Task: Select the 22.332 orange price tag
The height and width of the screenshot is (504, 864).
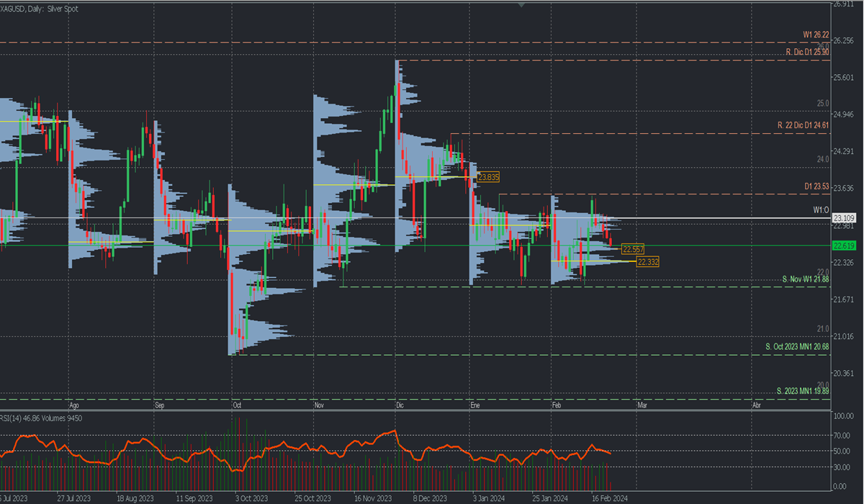Action: click(647, 262)
